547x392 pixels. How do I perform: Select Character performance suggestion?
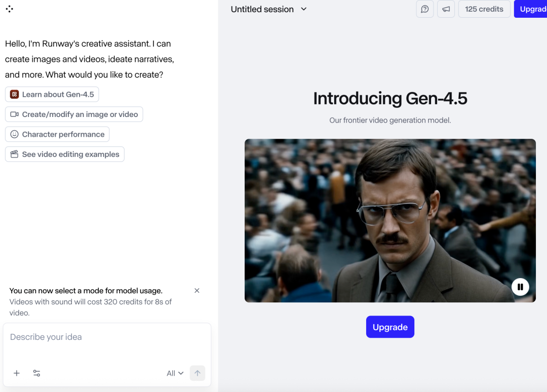[57, 134]
